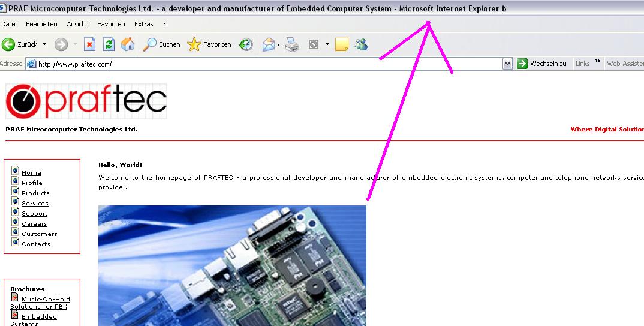This screenshot has height=326, width=644.
Task: Open the Datei menu
Action: pos(9,24)
